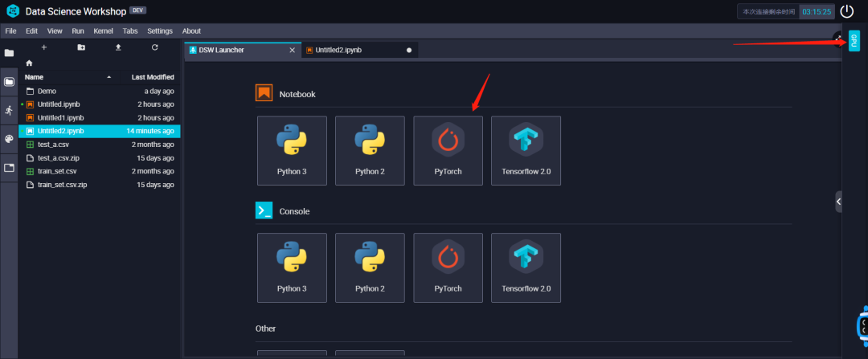
Task: Launch a Tensorflow 2.0 notebook
Action: (x=526, y=150)
